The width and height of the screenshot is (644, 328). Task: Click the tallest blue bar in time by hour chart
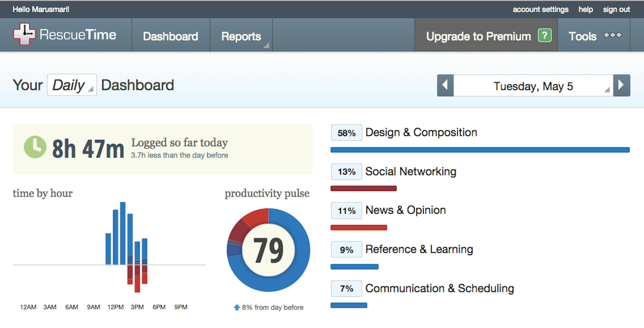click(123, 233)
